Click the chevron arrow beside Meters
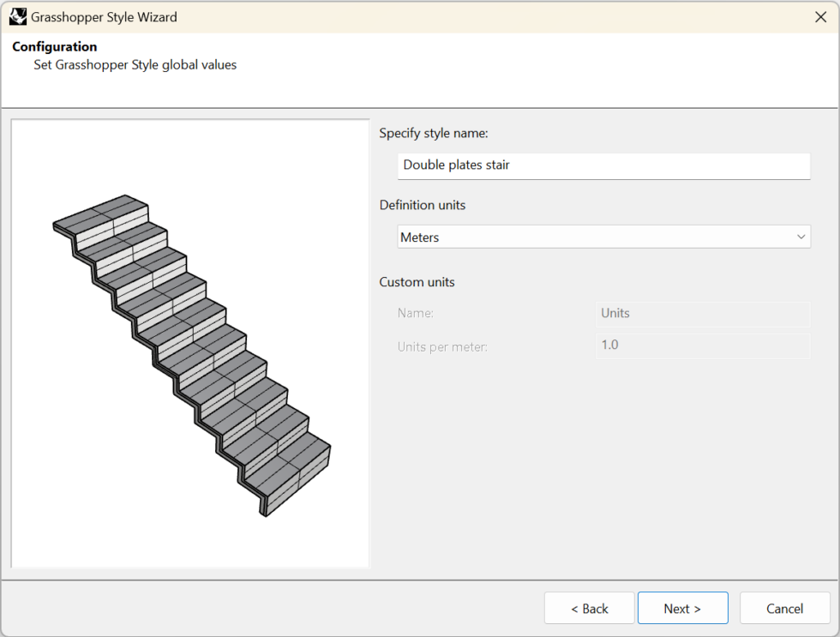Image resolution: width=840 pixels, height=637 pixels. click(801, 236)
